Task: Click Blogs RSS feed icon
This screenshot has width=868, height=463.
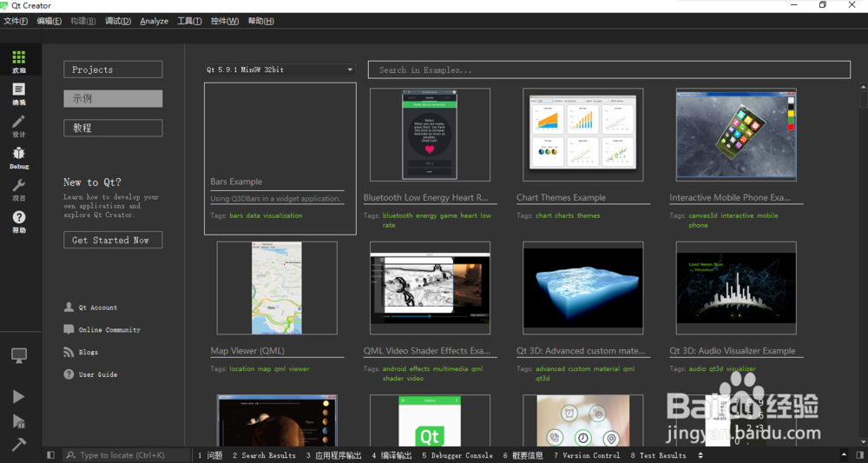Action: pyautogui.click(x=69, y=352)
